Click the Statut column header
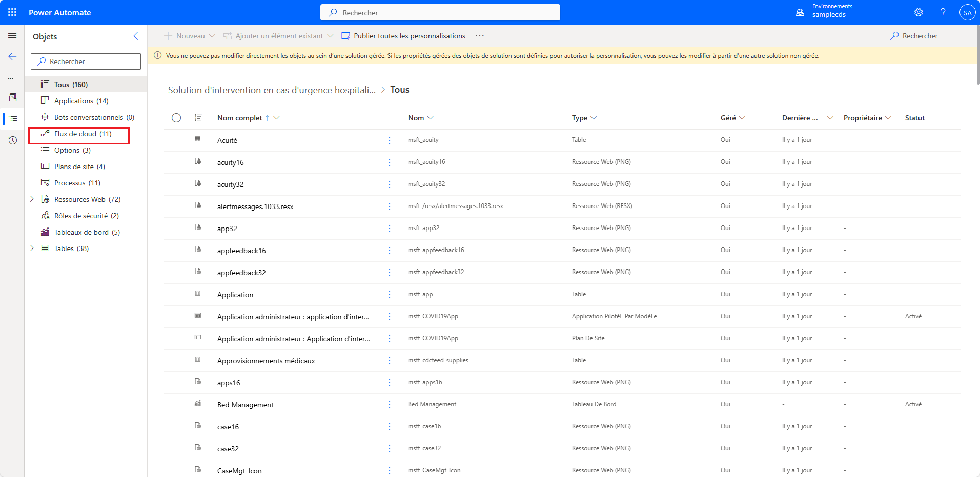The height and width of the screenshot is (477, 980). (x=915, y=118)
